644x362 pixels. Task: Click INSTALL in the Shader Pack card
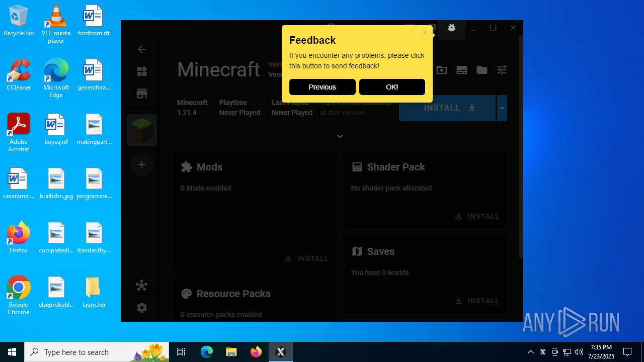(x=477, y=216)
